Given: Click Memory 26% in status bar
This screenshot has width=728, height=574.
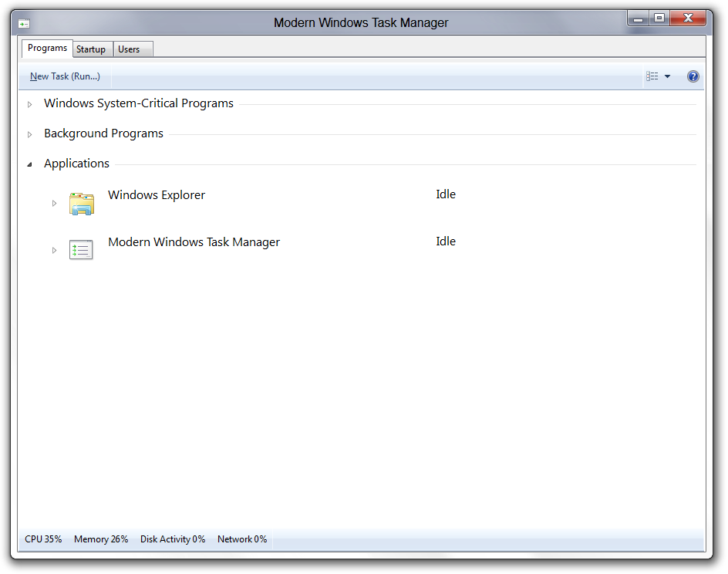Looking at the screenshot, I should click(101, 539).
